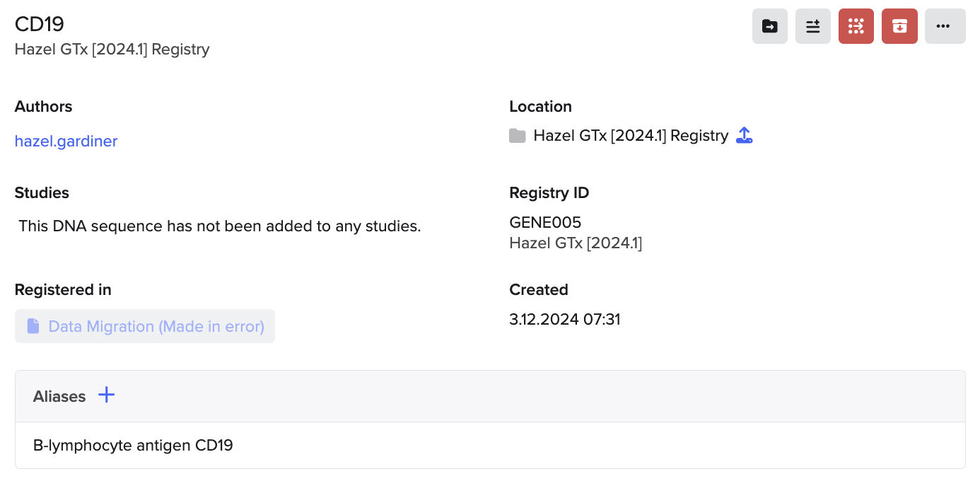Open Hazel GTx [2024.1] Registry location folder

click(x=631, y=135)
